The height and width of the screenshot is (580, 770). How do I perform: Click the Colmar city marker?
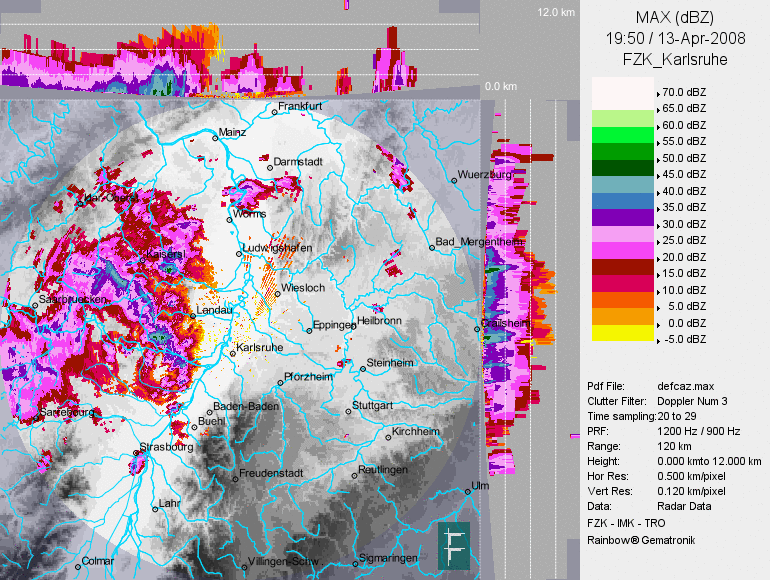click(x=78, y=567)
